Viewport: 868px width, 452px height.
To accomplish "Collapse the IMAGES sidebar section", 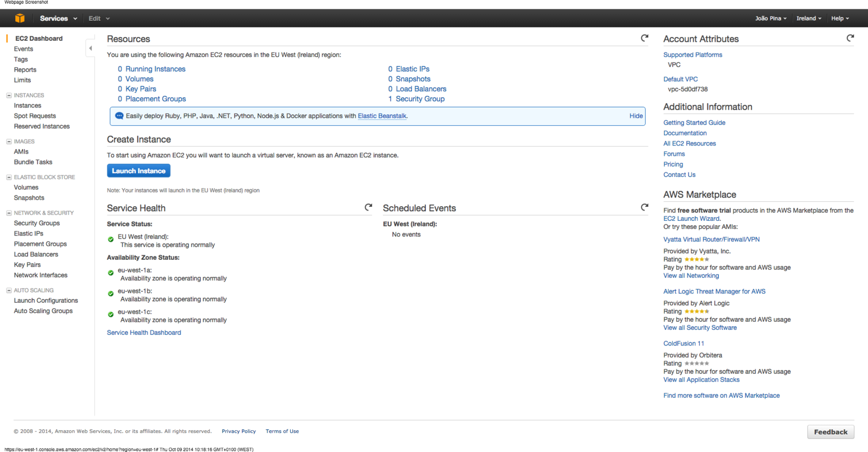I will click(9, 142).
